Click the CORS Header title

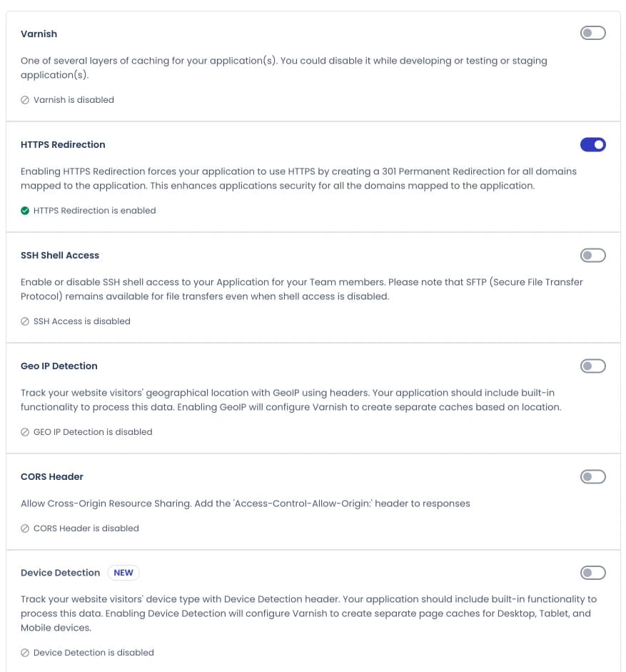52,476
